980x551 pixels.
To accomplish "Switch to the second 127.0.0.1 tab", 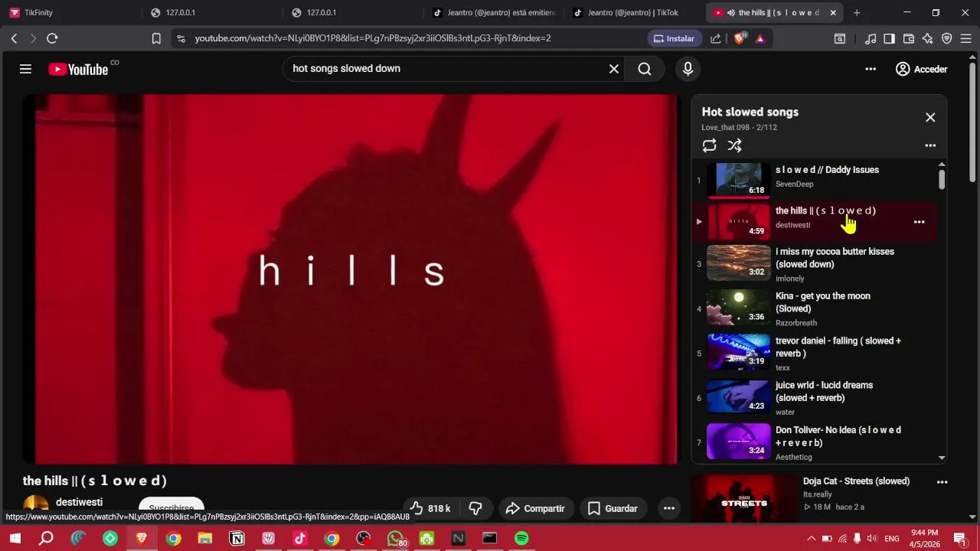I will (353, 12).
